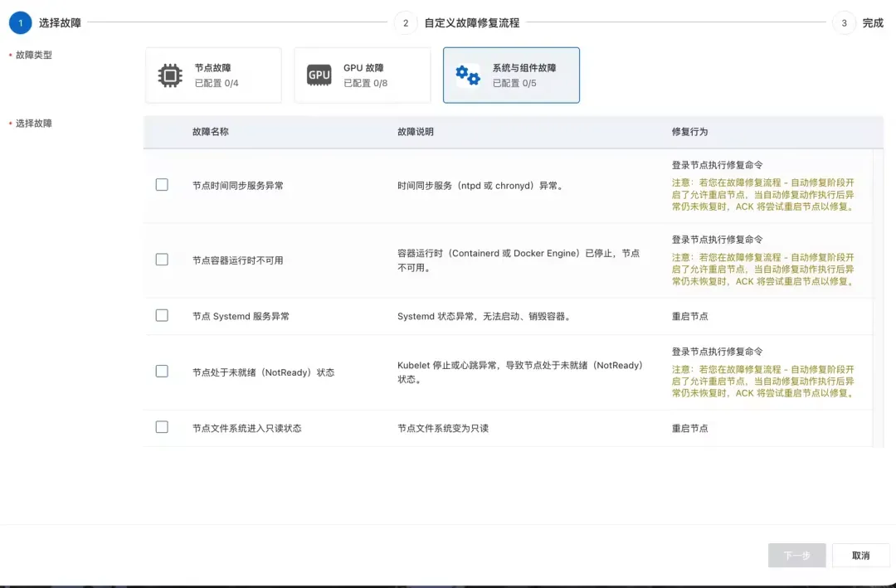The width and height of the screenshot is (896, 588).
Task: Tick the 节点容器运行时不可用 checkbox
Action: 162,260
